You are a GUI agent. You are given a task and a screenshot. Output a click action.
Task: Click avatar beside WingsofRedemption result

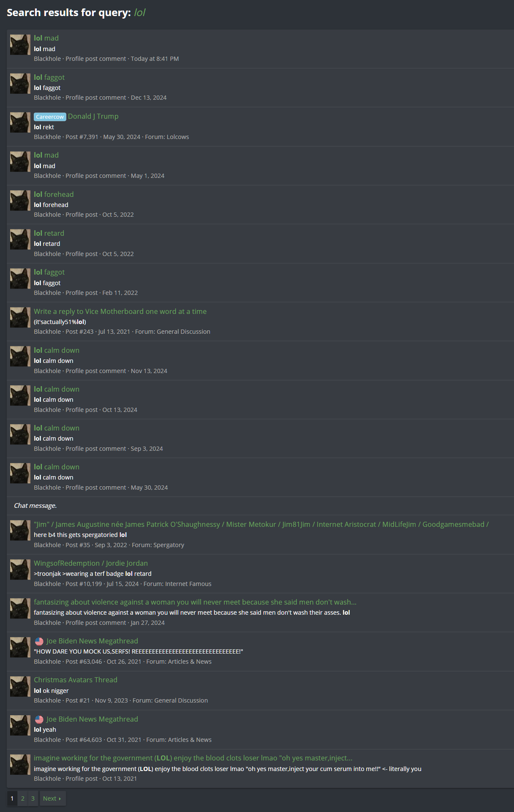20,569
